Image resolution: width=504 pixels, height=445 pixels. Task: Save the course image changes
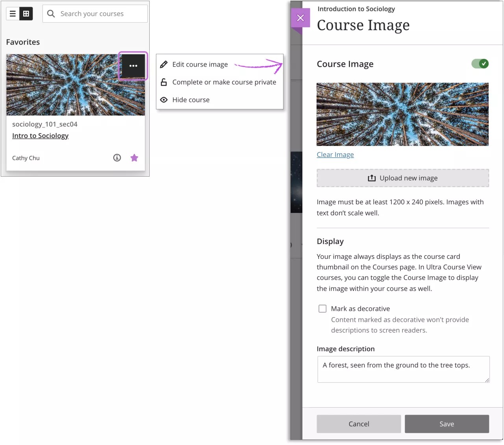coord(447,424)
